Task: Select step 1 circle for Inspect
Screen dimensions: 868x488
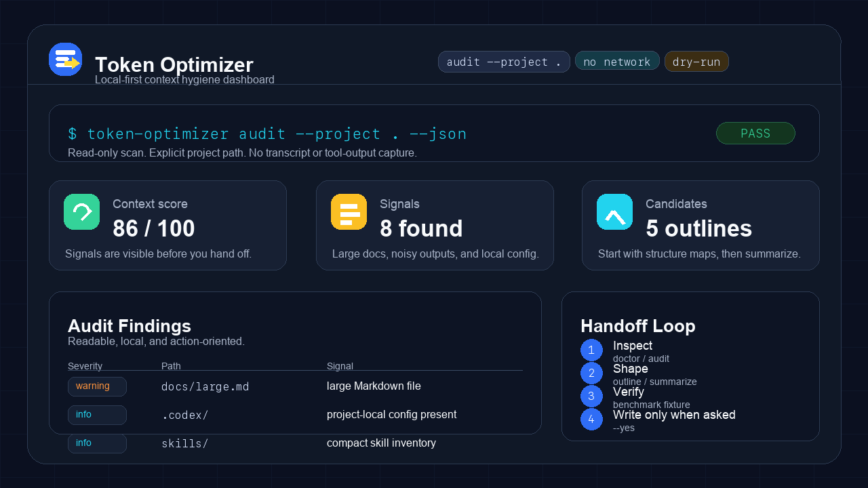Action: (591, 350)
